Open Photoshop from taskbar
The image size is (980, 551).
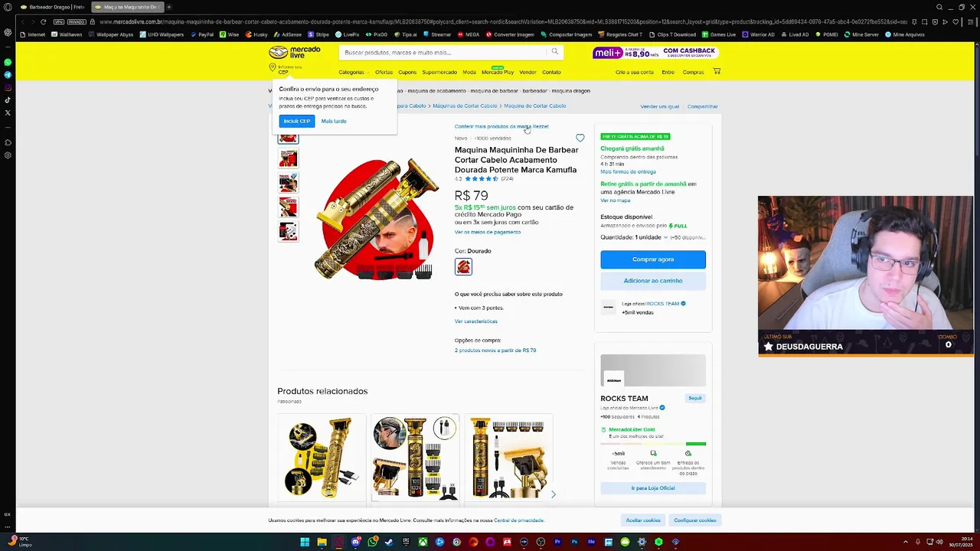tap(574, 542)
